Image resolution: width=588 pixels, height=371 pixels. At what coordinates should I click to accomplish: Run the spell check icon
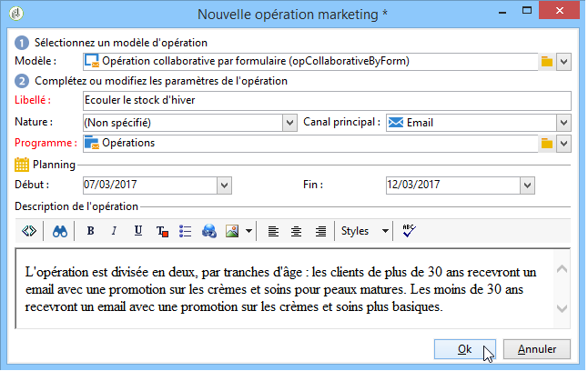click(x=409, y=231)
